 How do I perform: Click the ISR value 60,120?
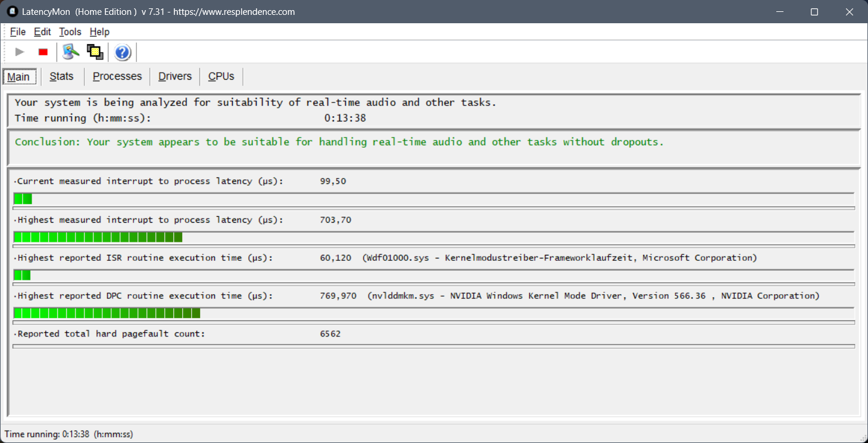point(336,258)
